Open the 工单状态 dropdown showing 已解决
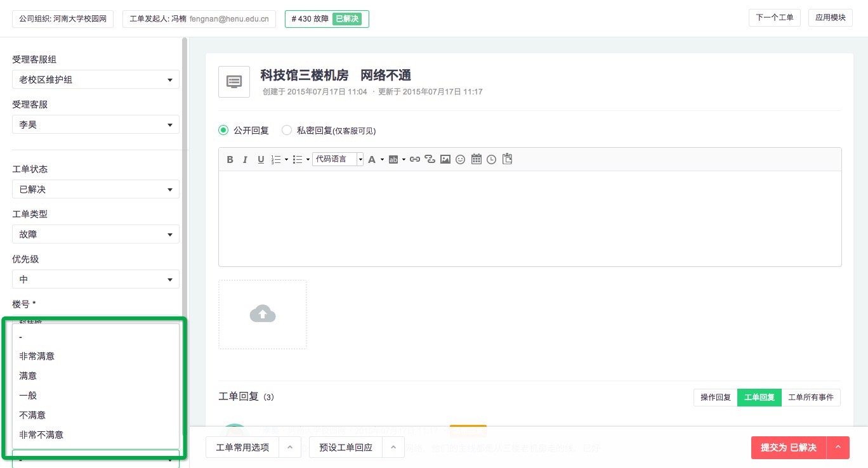Viewport: 868px width, 468px height. [x=96, y=189]
